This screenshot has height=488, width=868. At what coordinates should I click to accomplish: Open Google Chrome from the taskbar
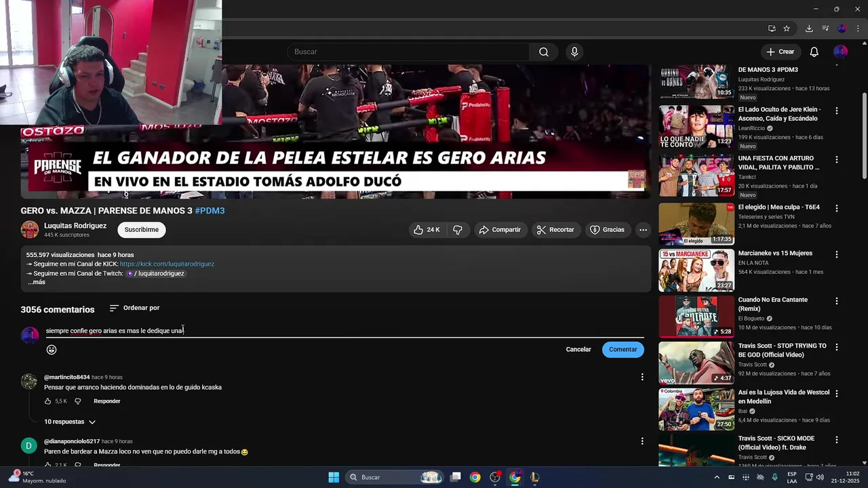(x=475, y=477)
